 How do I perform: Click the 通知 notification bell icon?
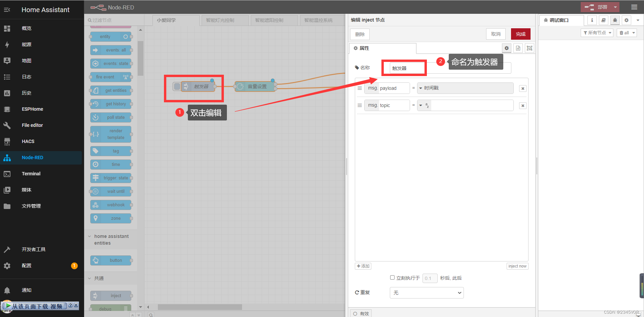pyautogui.click(x=7, y=290)
